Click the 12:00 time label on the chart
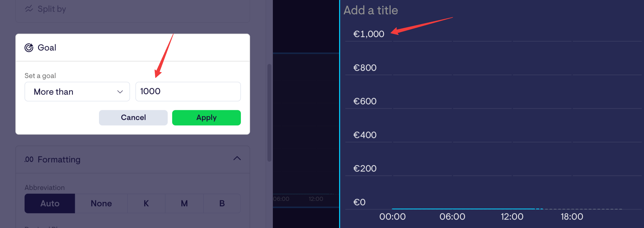 click(x=512, y=217)
